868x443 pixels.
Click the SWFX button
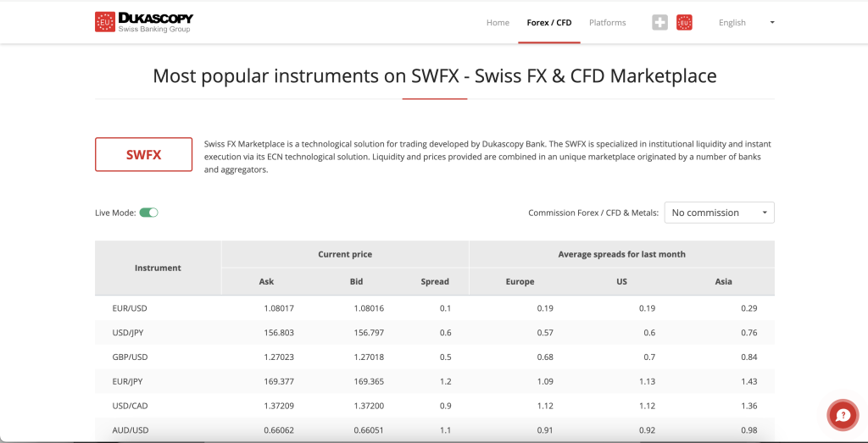coord(143,155)
